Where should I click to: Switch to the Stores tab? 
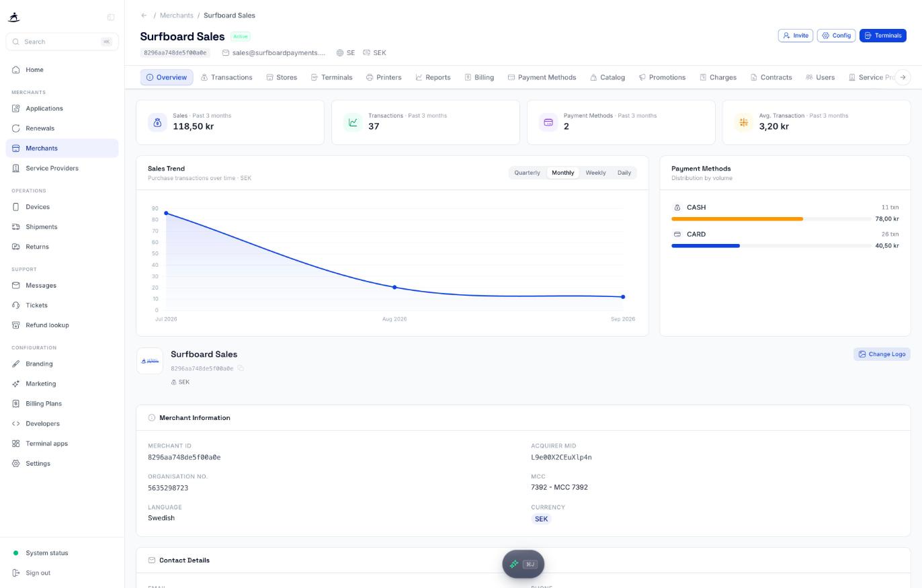282,77
